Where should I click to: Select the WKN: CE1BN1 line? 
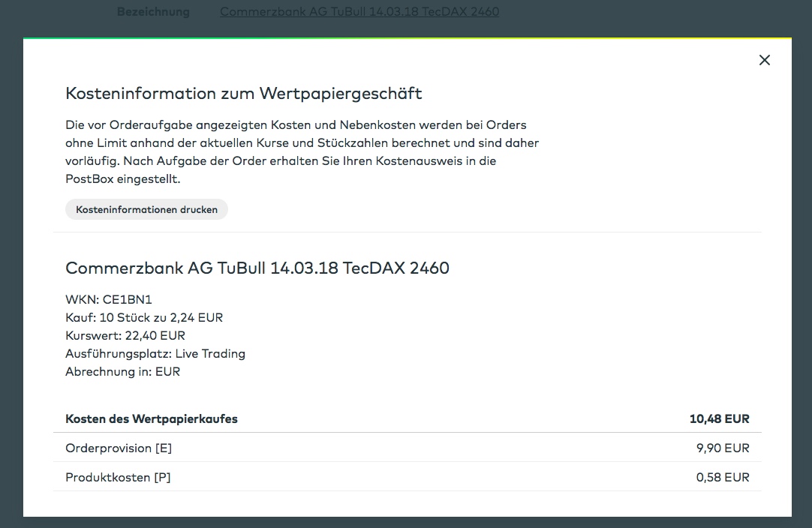109,299
